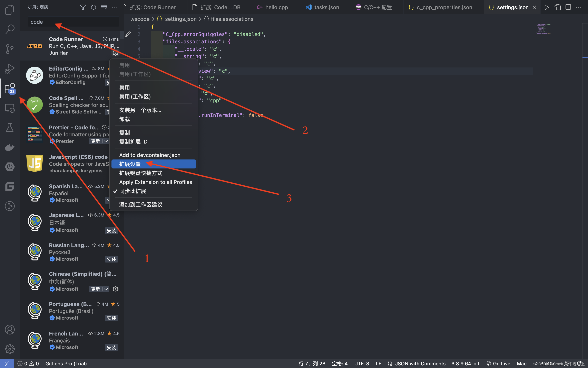Open the Accounts icon in activity bar

(x=10, y=330)
